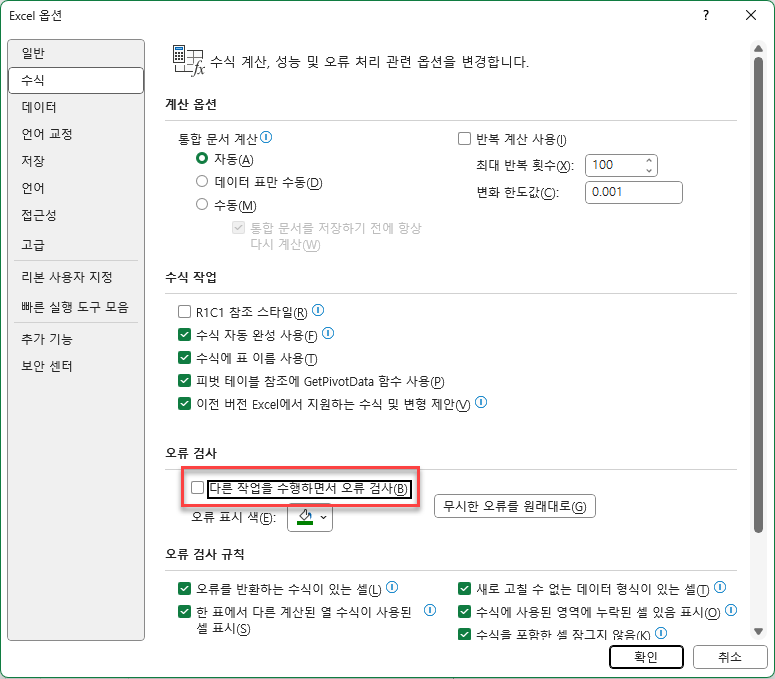Viewport: 775px width, 679px height.
Task: Toggle 한 표에서 다른 계산된 열 수식 checkbox
Action: (x=184, y=612)
